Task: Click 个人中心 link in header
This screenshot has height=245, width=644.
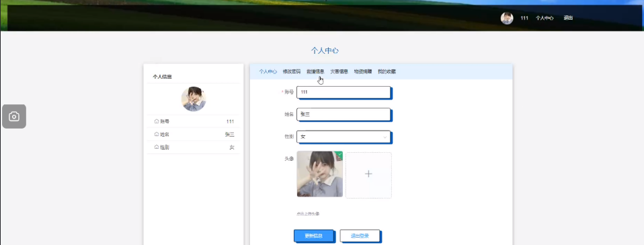Action: tap(545, 18)
